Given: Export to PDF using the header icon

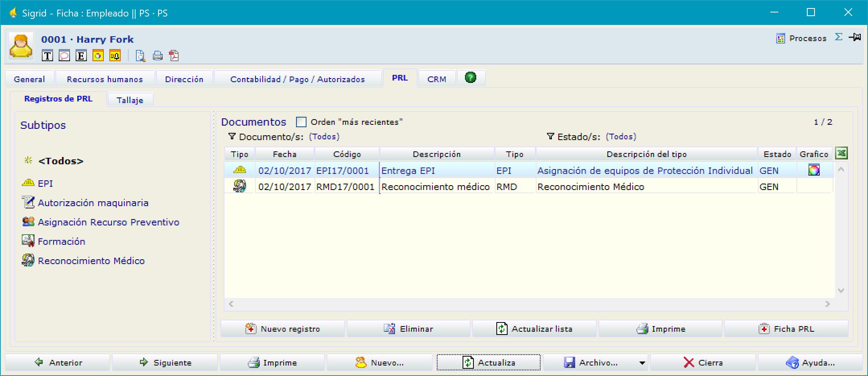Looking at the screenshot, I should pos(174,56).
